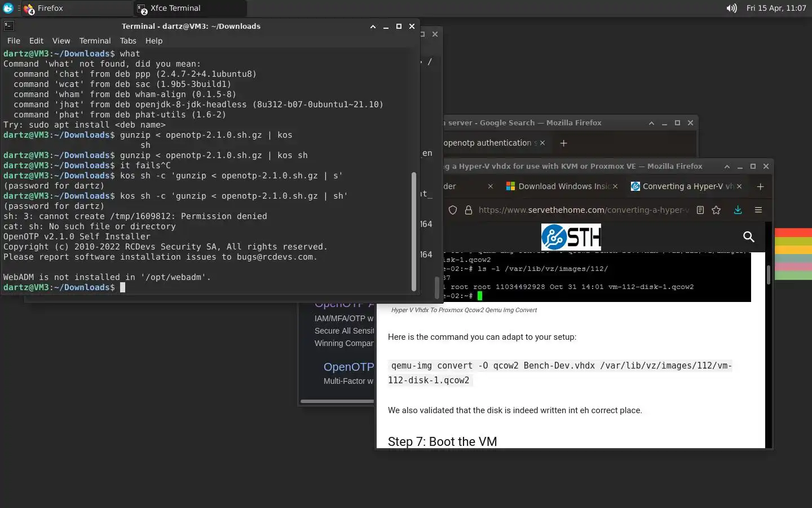Open a new tab in Google Search Firefox window

(x=563, y=143)
